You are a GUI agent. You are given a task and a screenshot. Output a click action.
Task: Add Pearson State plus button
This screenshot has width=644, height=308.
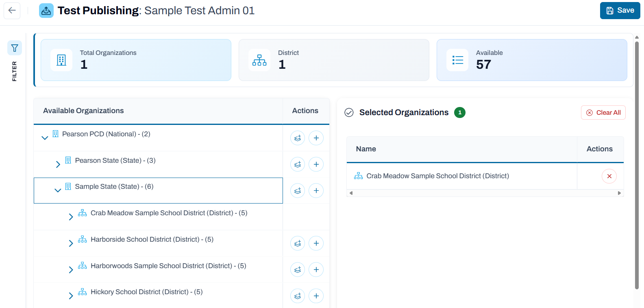(x=316, y=164)
